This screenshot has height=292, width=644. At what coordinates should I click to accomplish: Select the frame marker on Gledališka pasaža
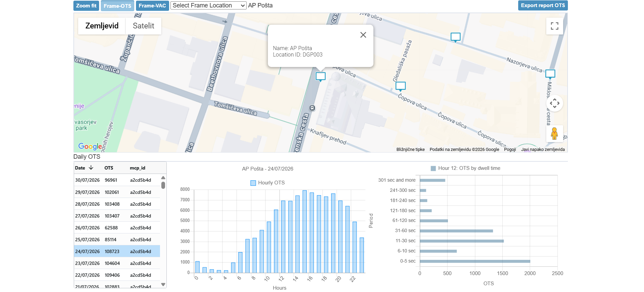point(400,87)
